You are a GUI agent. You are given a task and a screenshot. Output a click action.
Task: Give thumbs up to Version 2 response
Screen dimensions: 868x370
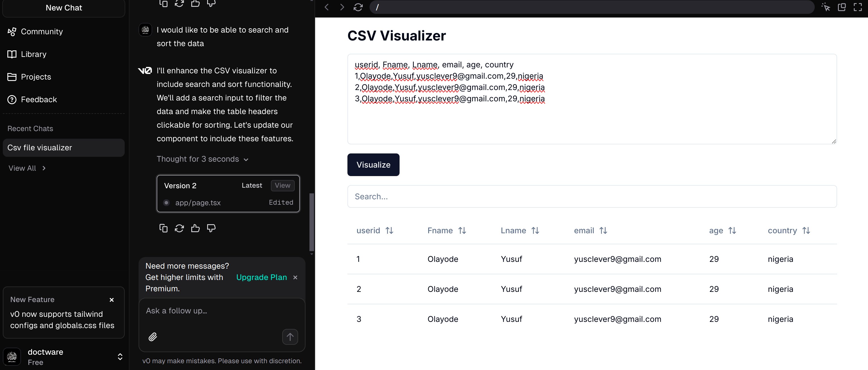click(196, 228)
